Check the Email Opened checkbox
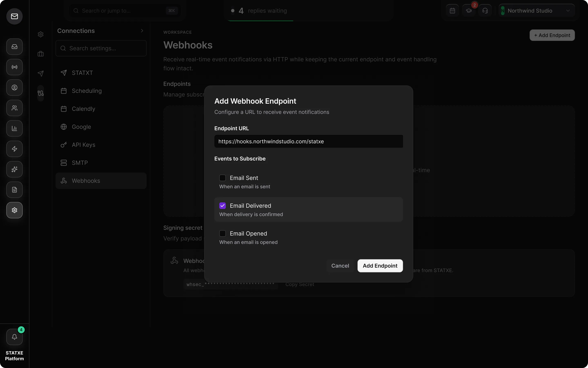588x368 pixels. pyautogui.click(x=223, y=233)
